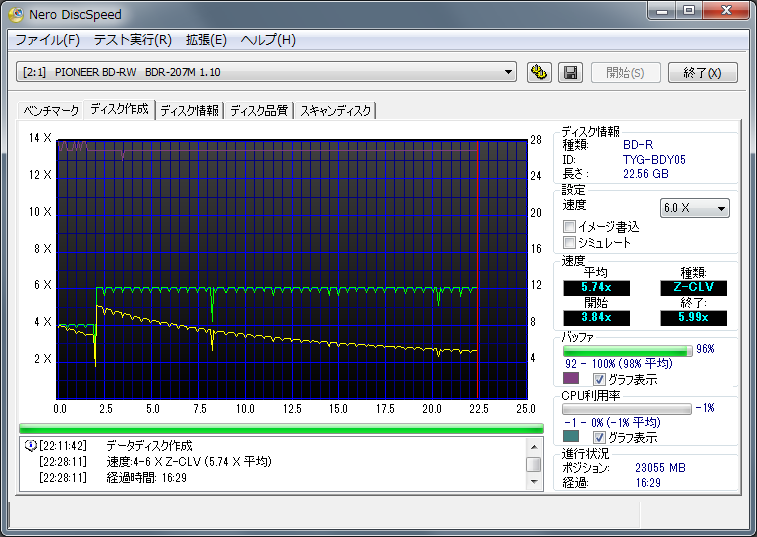
Task: Switch to the ディスク品質 tab
Action: tap(259, 111)
